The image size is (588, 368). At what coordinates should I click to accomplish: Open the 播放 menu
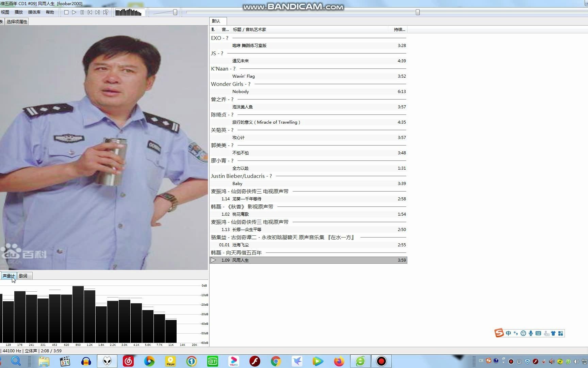(19, 12)
